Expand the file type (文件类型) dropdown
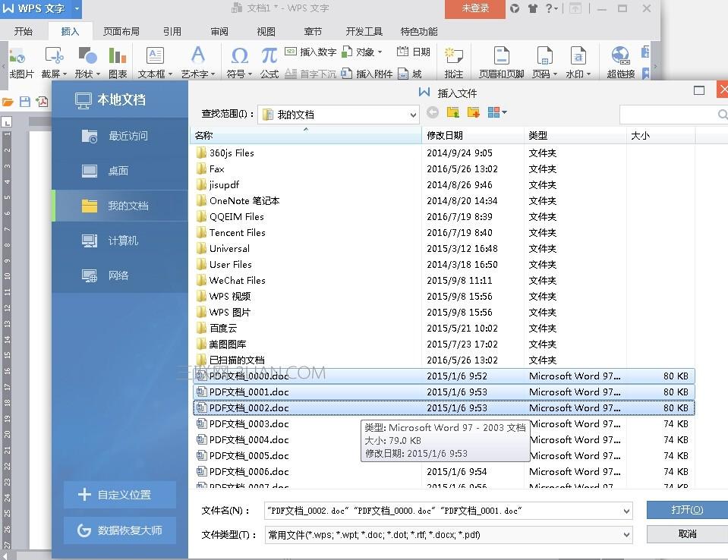This screenshot has width=728, height=560. coord(626,534)
